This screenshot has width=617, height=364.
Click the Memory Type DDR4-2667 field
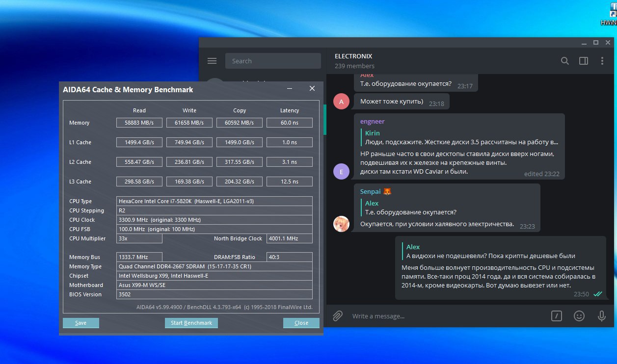(x=215, y=266)
